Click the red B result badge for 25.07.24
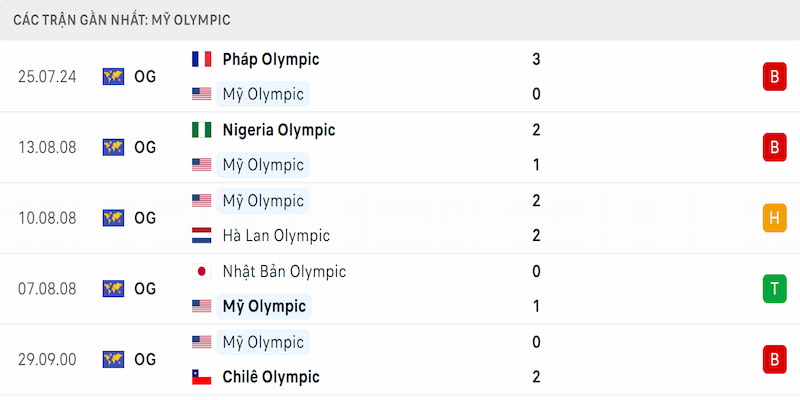The image size is (800, 400). point(774,77)
